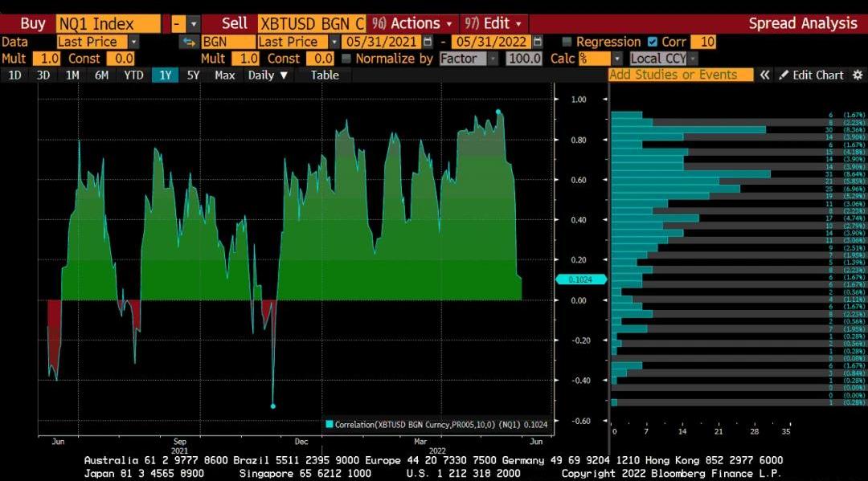This screenshot has width=868, height=481.
Task: Click the Table view button
Action: (x=325, y=75)
